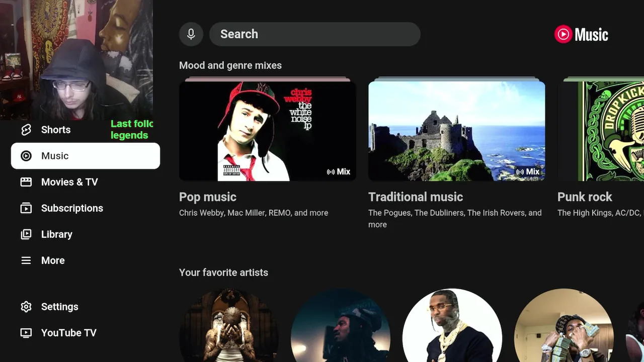Open the Traditional music mix thumbnail
This screenshot has width=644, height=362.
coord(456,131)
